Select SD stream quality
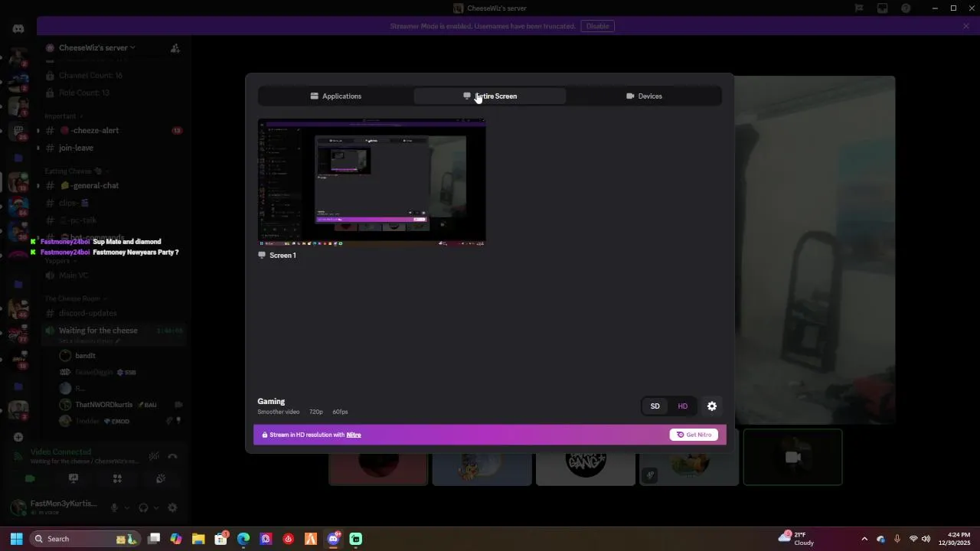980x551 pixels. pyautogui.click(x=655, y=406)
